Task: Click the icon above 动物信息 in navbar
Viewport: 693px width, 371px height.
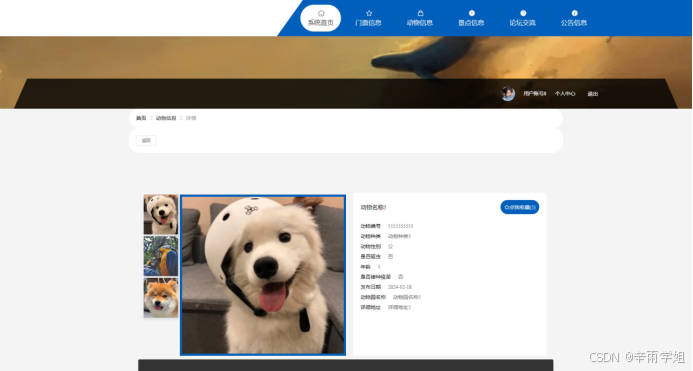Action: tap(420, 13)
